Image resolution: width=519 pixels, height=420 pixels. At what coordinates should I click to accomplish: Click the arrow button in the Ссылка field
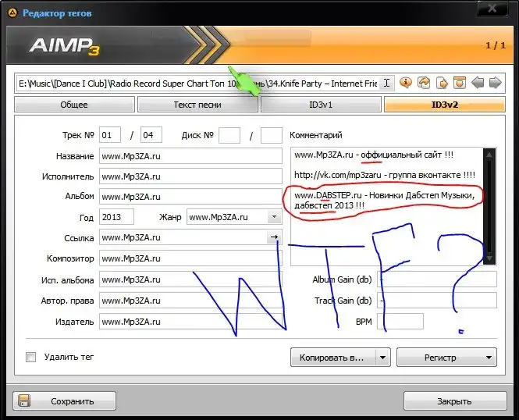(274, 237)
